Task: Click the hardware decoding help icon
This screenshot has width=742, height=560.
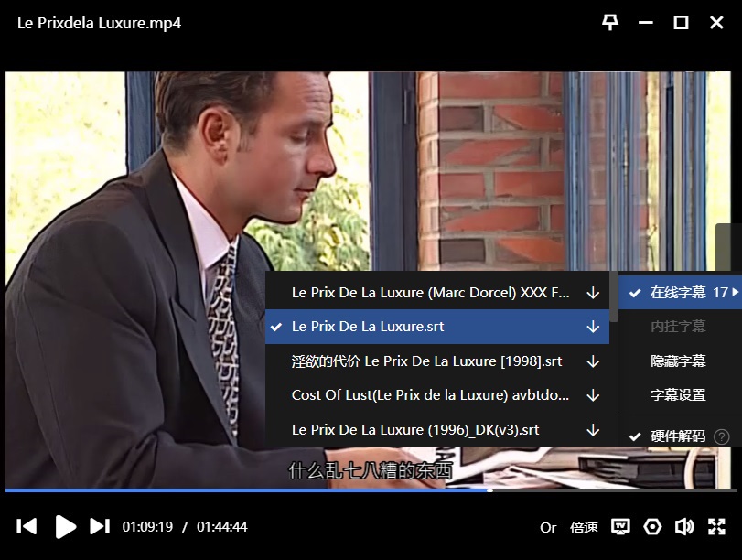Action: point(722,436)
